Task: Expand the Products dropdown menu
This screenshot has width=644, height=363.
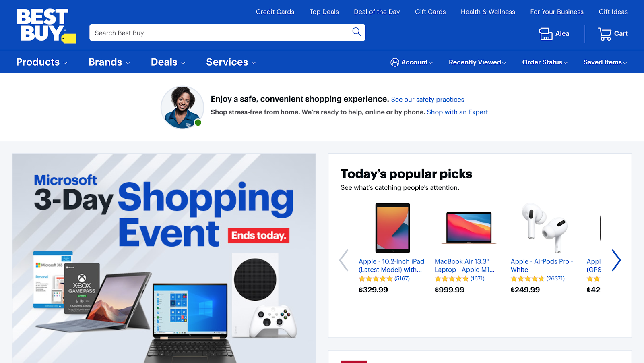Action: 42,62
